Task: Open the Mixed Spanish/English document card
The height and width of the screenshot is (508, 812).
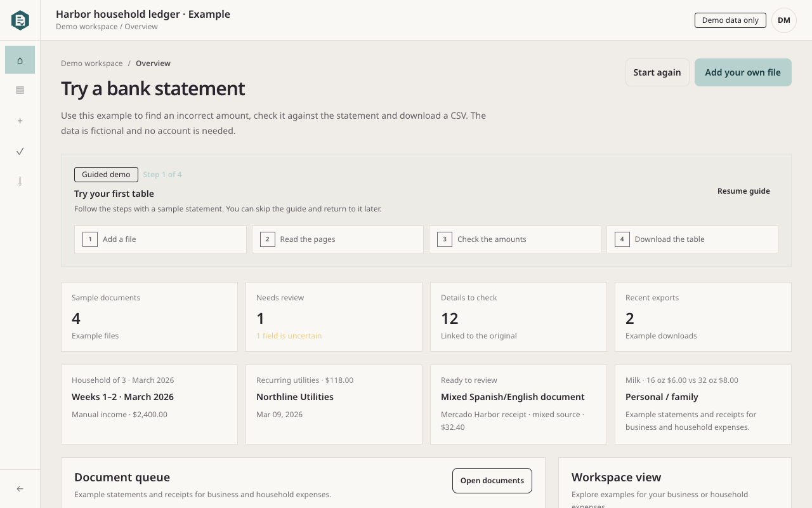Action: pyautogui.click(x=518, y=404)
